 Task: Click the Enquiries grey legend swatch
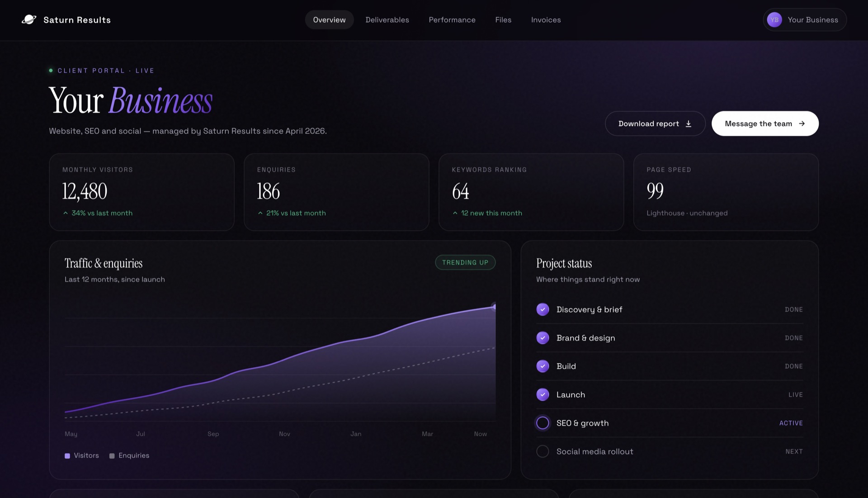(112, 456)
